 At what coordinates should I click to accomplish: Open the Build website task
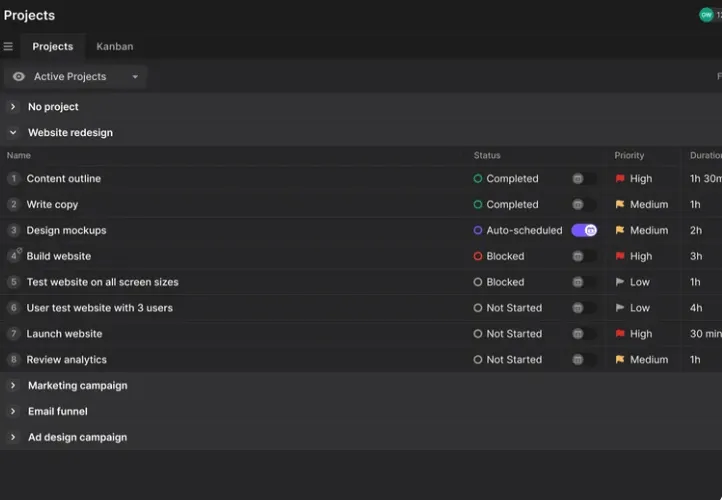(x=58, y=256)
